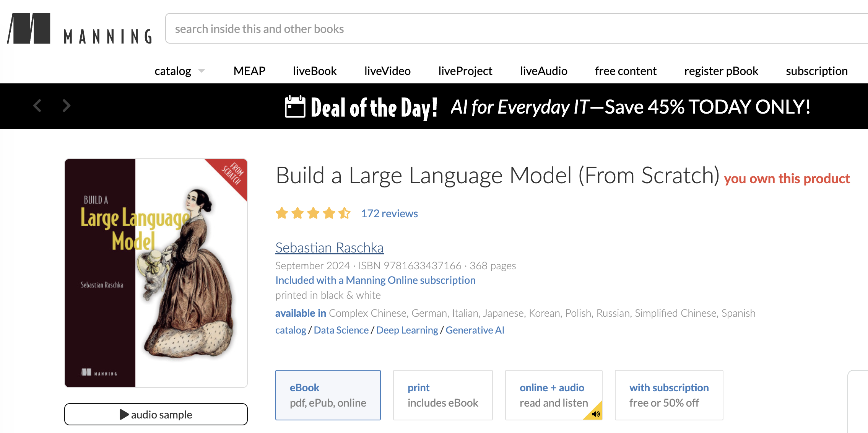Select the print format option
Viewport: 868px width, 433px height.
point(442,395)
